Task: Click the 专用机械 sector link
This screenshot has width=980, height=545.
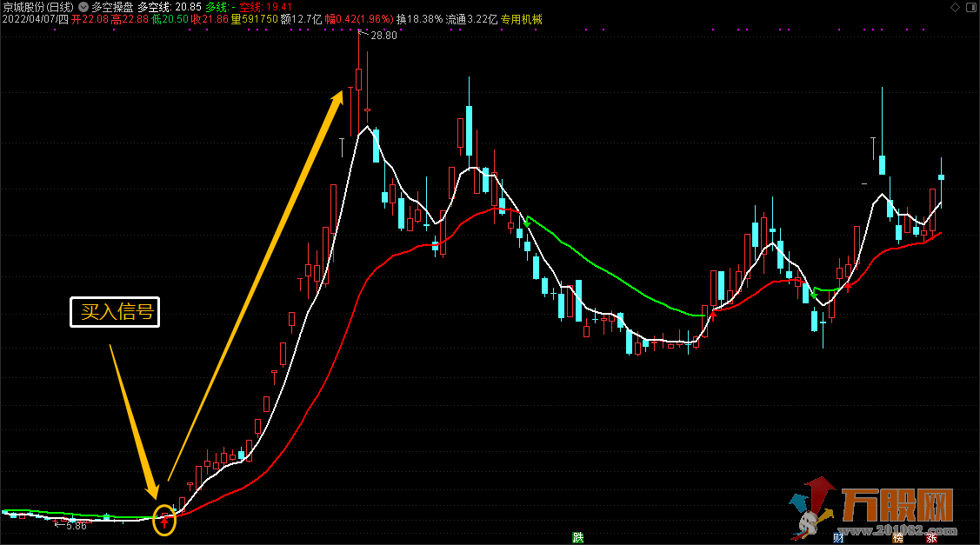Action: click(x=521, y=19)
